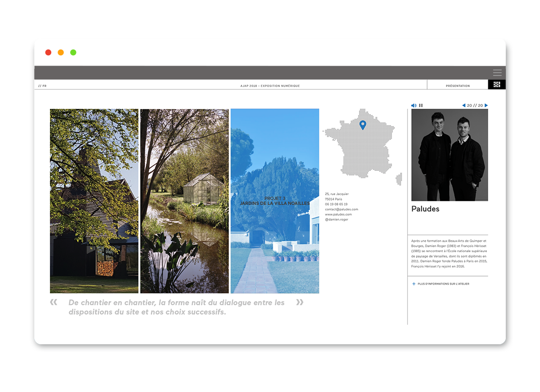Click the green maximize window dot
This screenshot has width=540, height=392.
[73, 53]
